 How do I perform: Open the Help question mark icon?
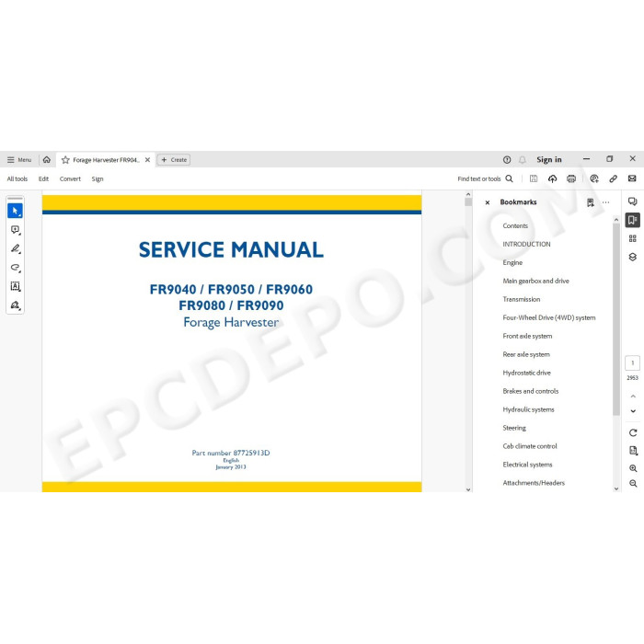507,160
